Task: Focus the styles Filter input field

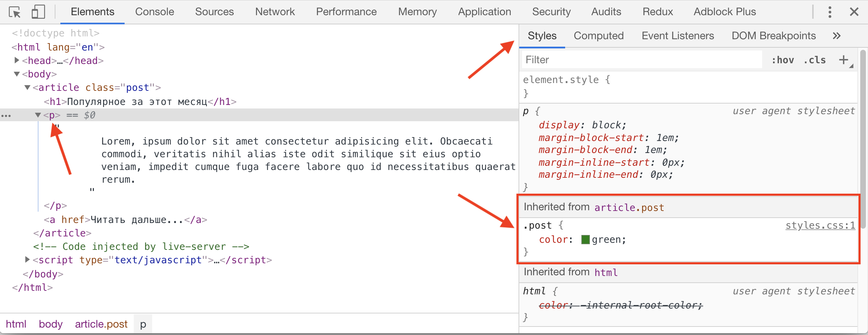Action: coord(641,60)
